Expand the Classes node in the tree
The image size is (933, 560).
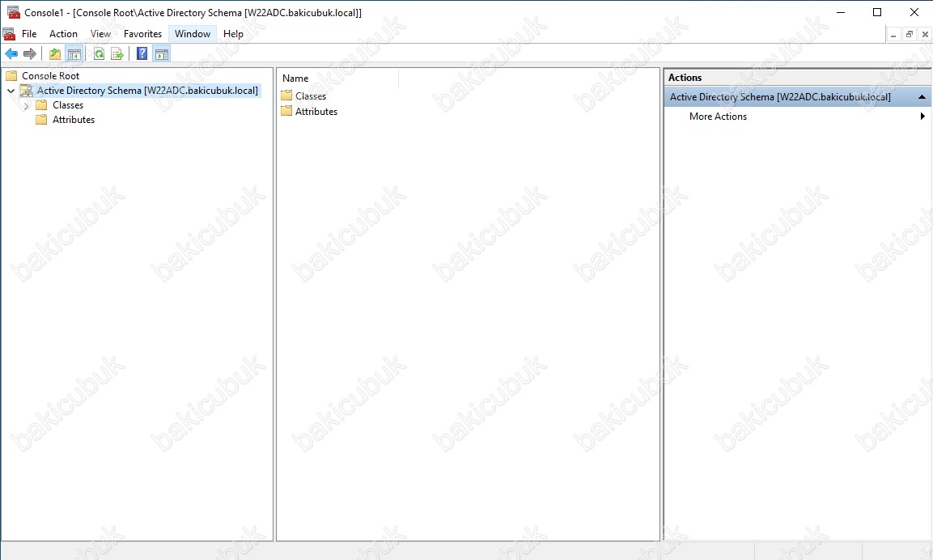(26, 105)
